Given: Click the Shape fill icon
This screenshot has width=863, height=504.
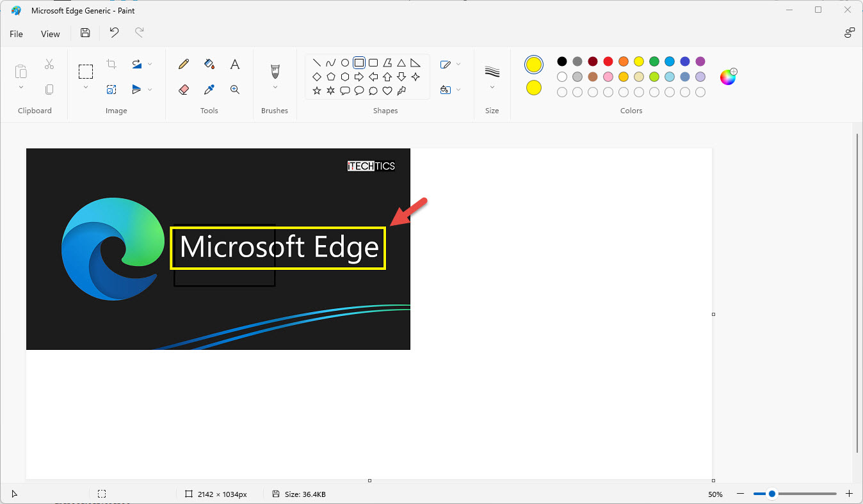Looking at the screenshot, I should click(x=446, y=90).
